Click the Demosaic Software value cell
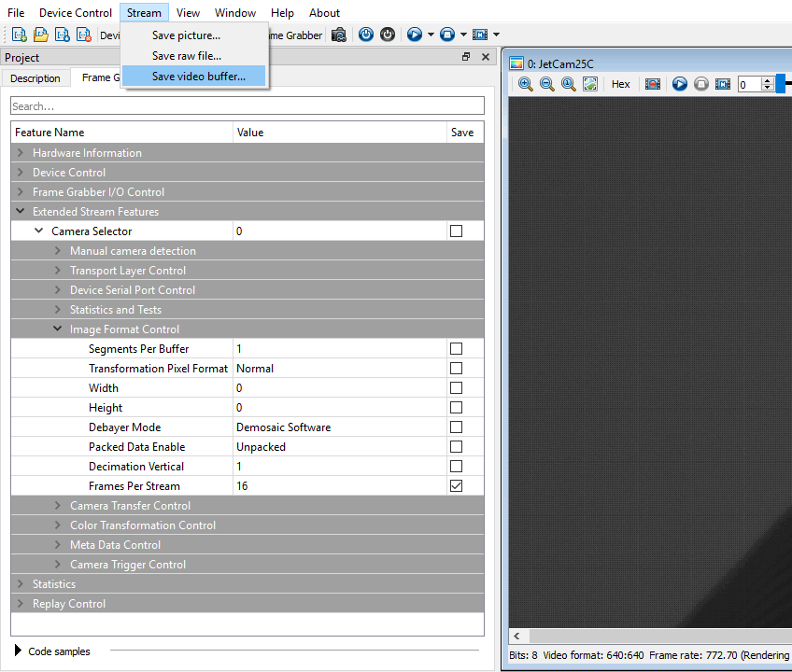Viewport: 792px width, 672px height. (340, 427)
